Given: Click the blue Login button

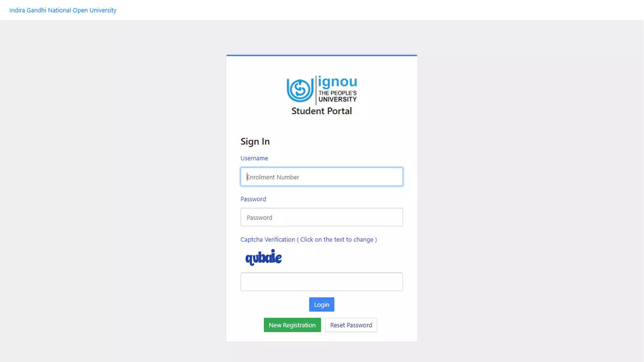Looking at the screenshot, I should click(322, 304).
